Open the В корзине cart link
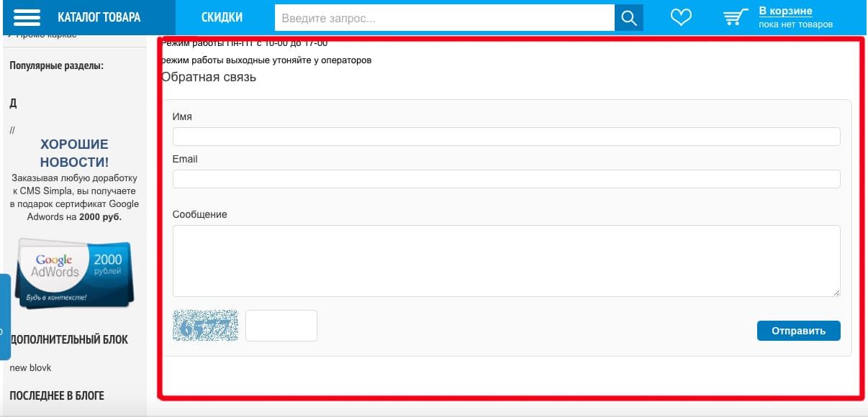 click(785, 11)
